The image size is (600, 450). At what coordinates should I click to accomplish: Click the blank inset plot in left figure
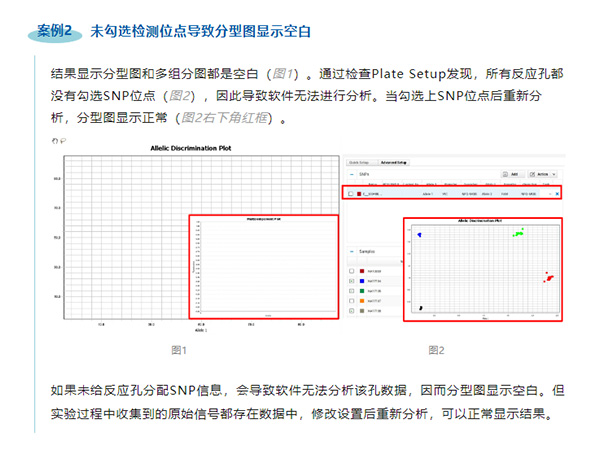click(262, 267)
